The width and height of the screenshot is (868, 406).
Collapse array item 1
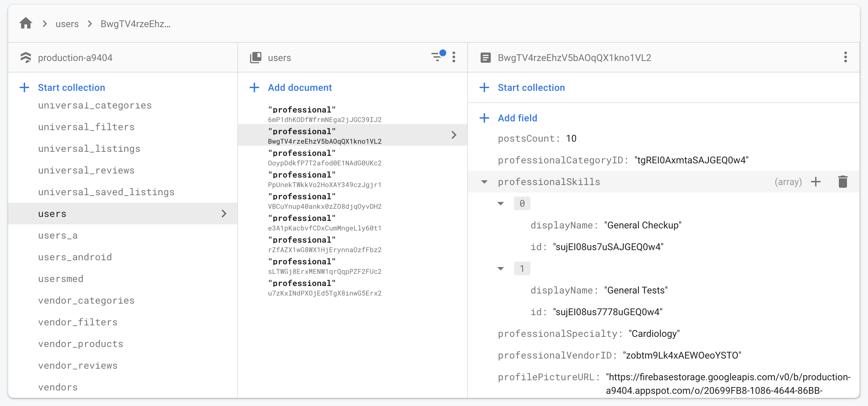tap(501, 269)
